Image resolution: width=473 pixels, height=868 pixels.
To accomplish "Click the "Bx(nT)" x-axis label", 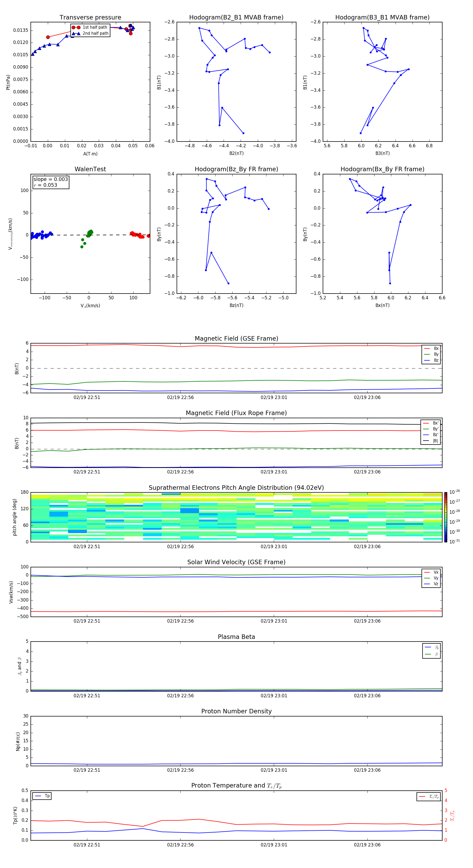I will click(x=382, y=305).
